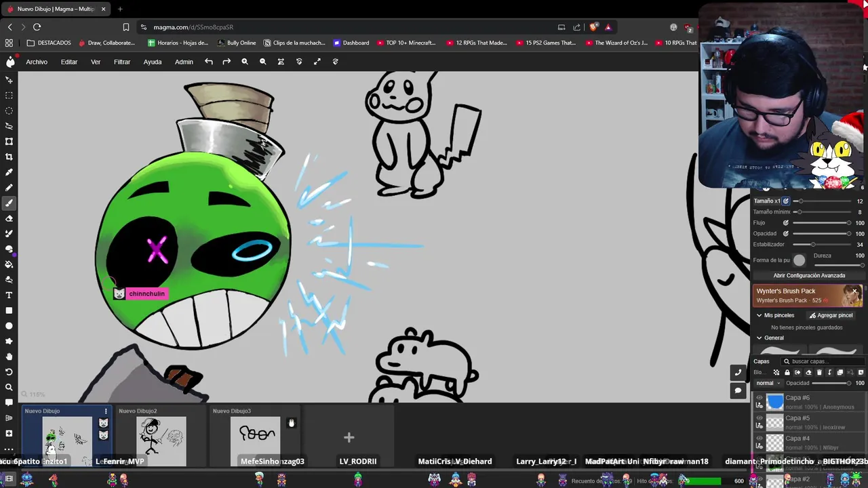Click the Undo arrow in top toolbar
This screenshot has height=488, width=868.
tap(209, 62)
